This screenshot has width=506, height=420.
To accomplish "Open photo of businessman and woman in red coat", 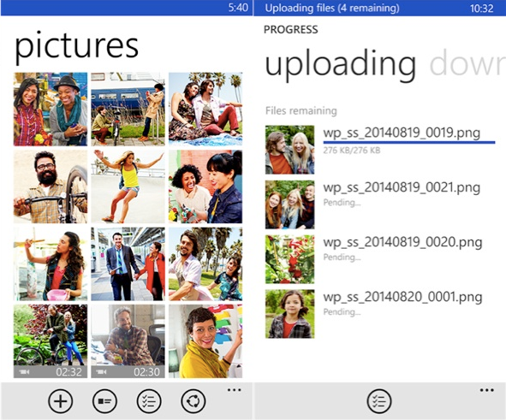I will pyautogui.click(x=128, y=264).
